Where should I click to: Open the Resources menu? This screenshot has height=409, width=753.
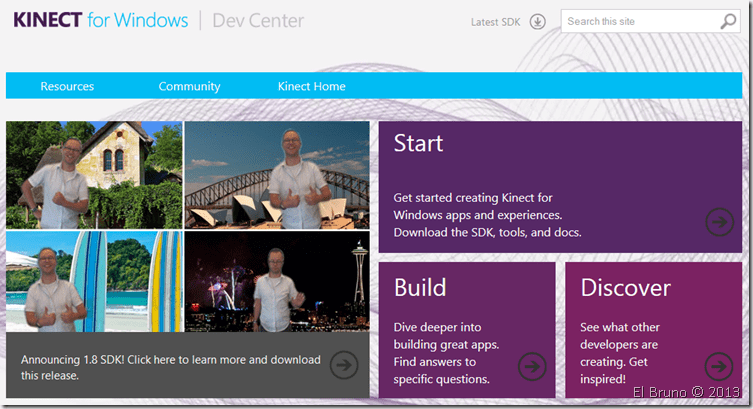(67, 86)
